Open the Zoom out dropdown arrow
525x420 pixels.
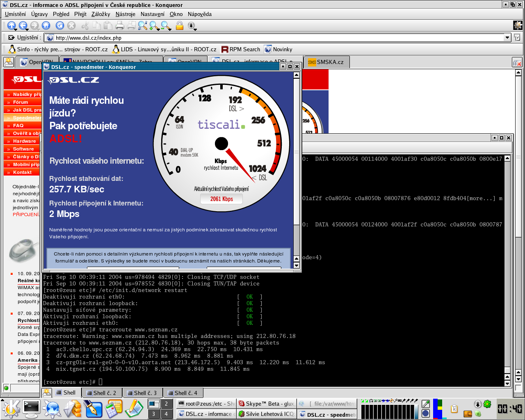tap(170, 29)
